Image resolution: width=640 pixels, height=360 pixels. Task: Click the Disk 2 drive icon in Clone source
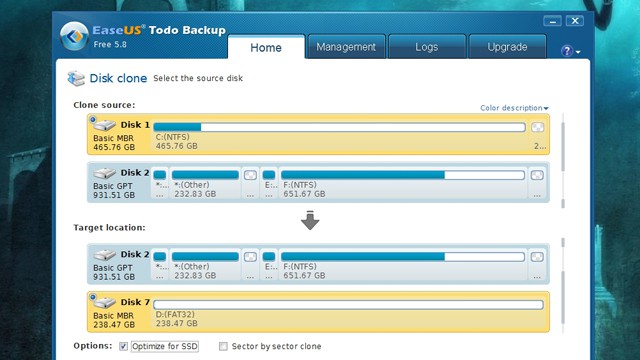pos(104,173)
